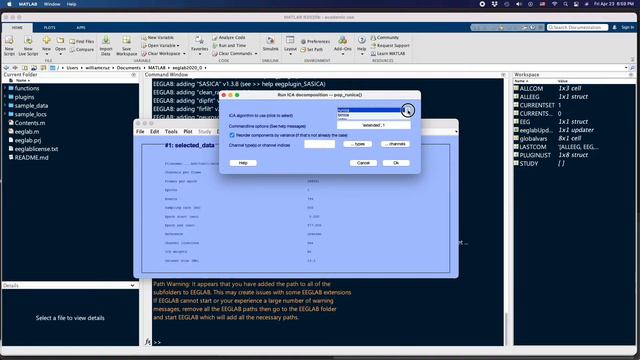This screenshot has width=640, height=360.
Task: Click the '... channels' button
Action: (395, 144)
